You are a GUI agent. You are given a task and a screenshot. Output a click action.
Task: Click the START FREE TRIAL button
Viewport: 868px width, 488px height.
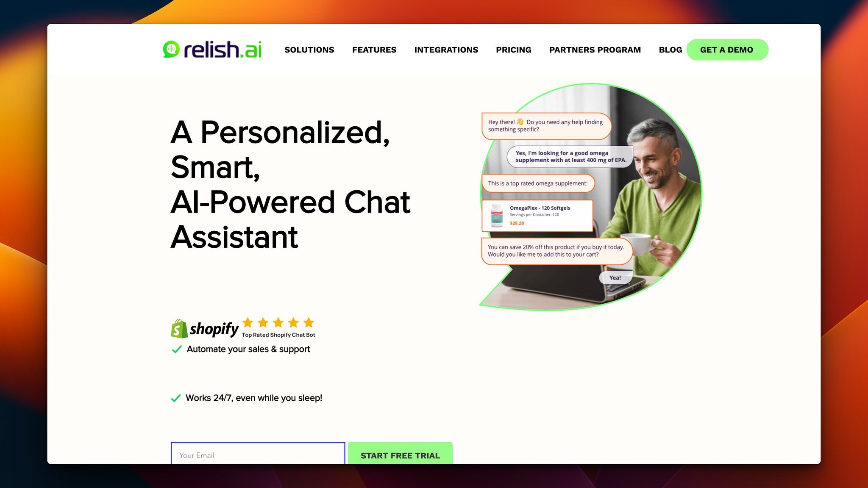(x=400, y=455)
